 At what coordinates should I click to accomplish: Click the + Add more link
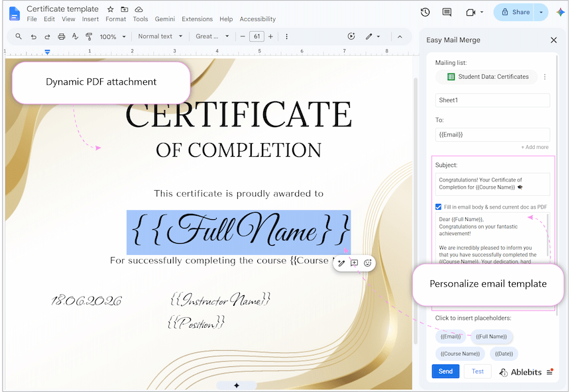(x=534, y=147)
